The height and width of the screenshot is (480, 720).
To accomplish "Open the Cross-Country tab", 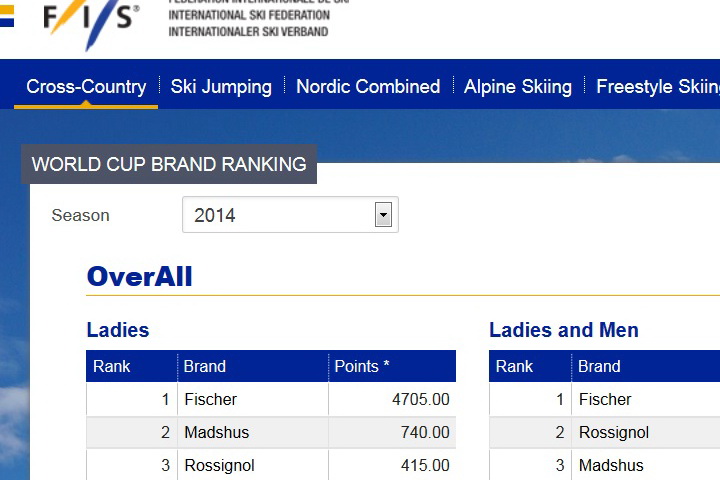I will pos(86,86).
